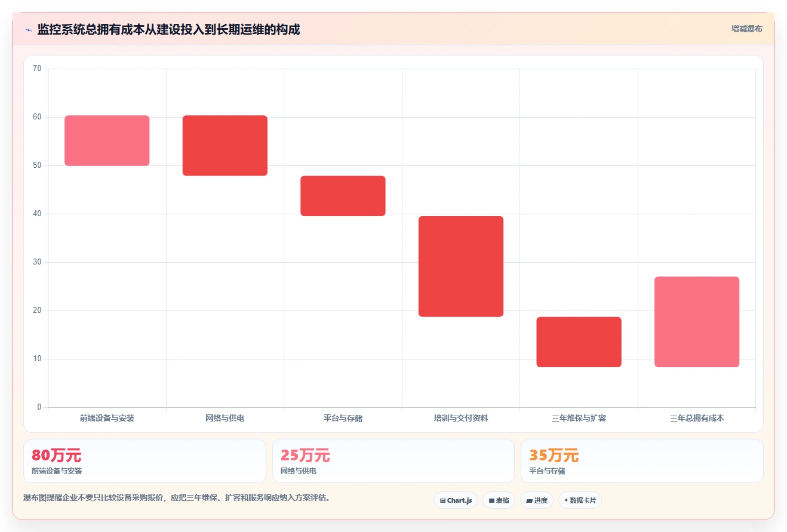This screenshot has width=787, height=532.
Task: Open the 80万元 前端设备与安装 card
Action: coord(145,461)
